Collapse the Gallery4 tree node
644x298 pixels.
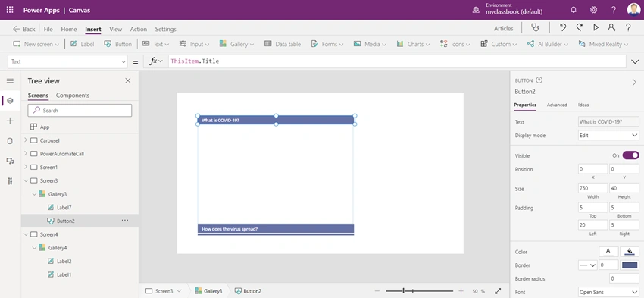coord(34,248)
